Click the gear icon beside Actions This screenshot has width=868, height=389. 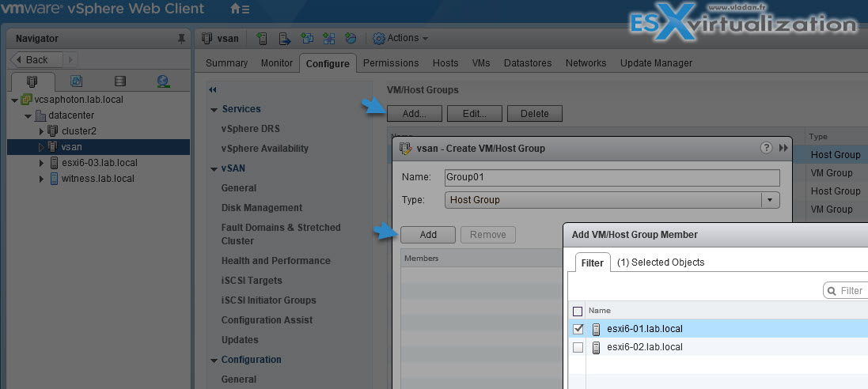(379, 38)
